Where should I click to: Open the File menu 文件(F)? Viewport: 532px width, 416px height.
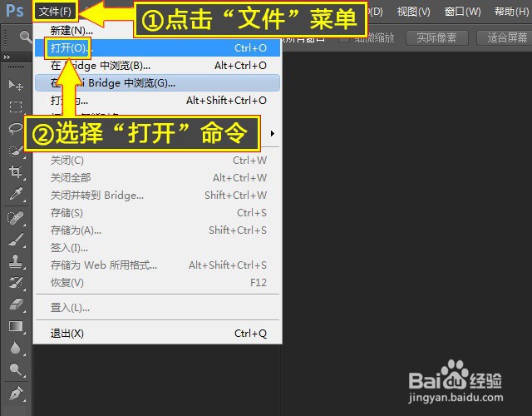point(55,12)
